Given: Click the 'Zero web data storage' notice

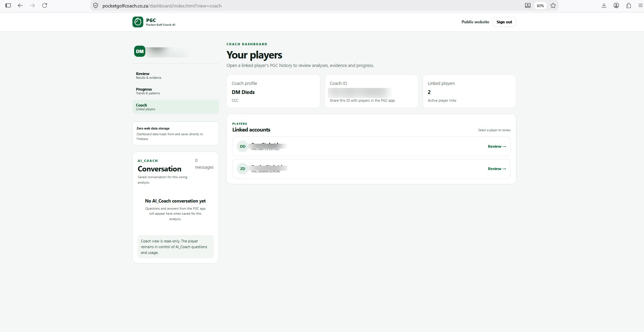Looking at the screenshot, I should (x=176, y=133).
